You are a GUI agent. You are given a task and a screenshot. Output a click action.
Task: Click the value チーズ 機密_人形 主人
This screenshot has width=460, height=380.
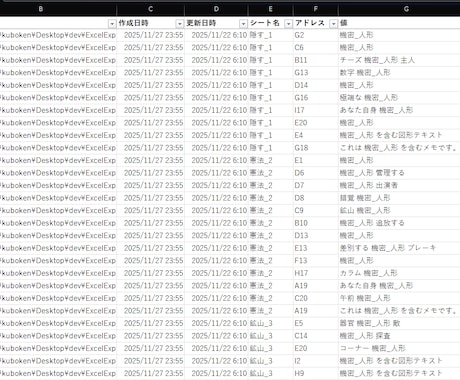(377, 60)
